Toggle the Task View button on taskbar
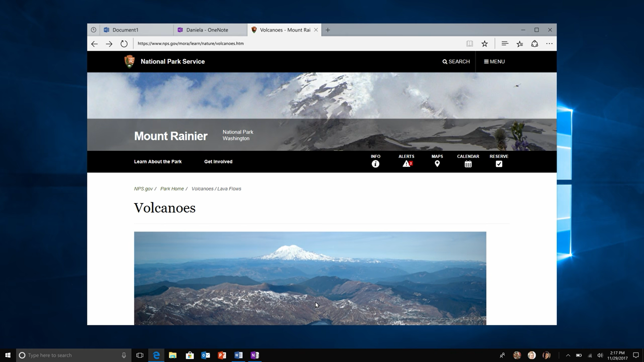This screenshot has width=644, height=362. (x=140, y=355)
